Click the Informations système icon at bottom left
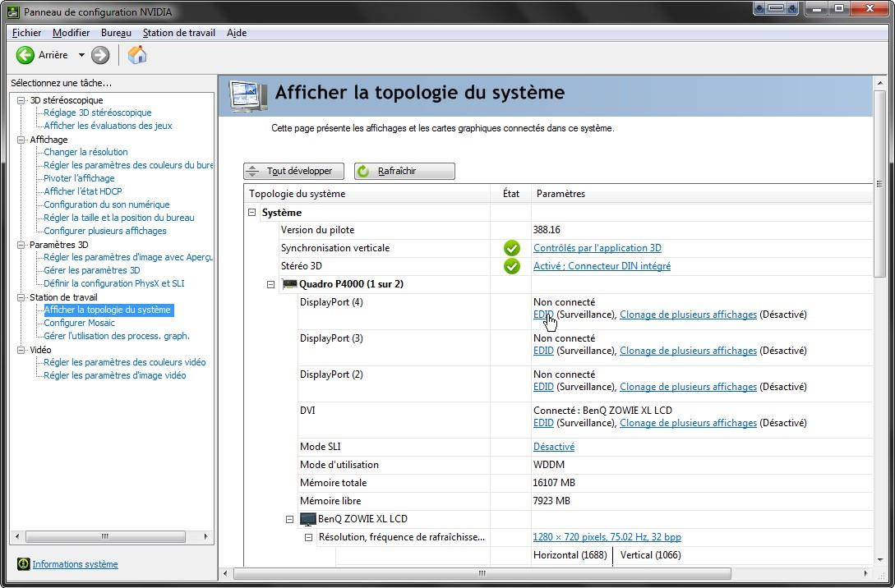Viewport: 895px width, 588px height. point(24,564)
